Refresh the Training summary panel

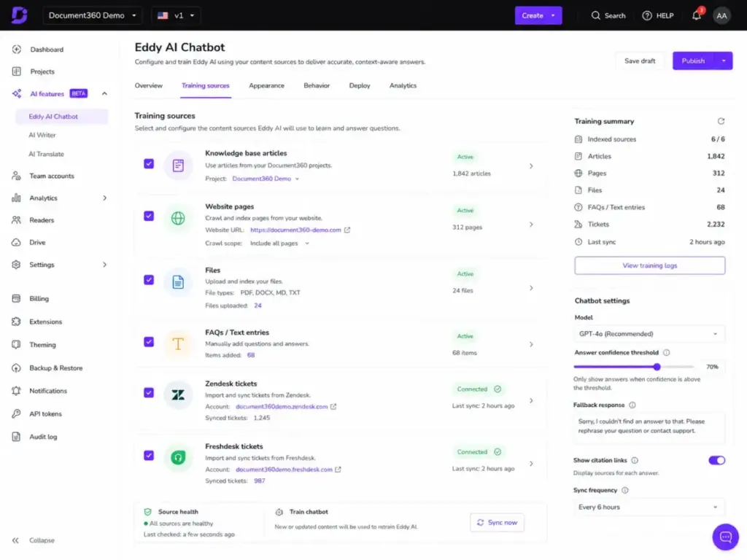coord(721,122)
